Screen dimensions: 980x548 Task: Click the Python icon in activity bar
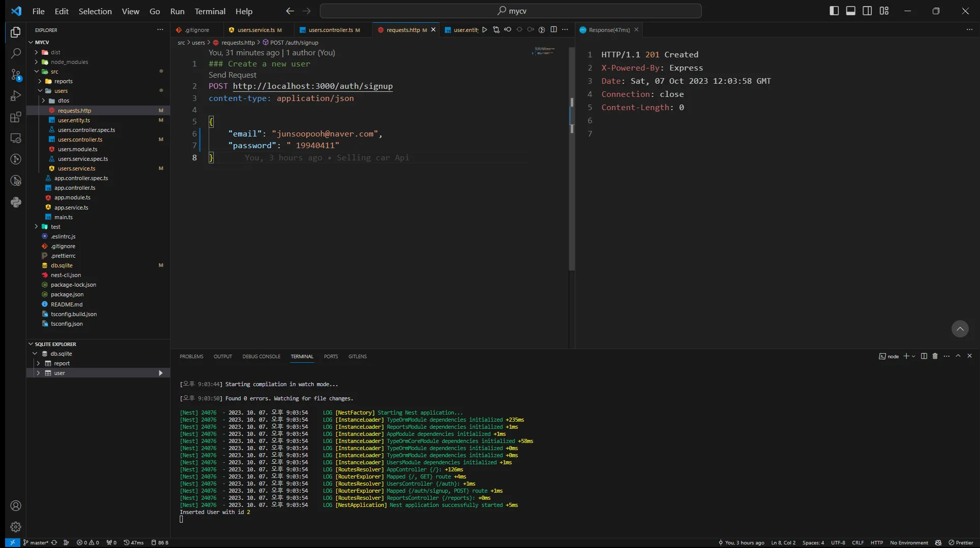coord(15,202)
